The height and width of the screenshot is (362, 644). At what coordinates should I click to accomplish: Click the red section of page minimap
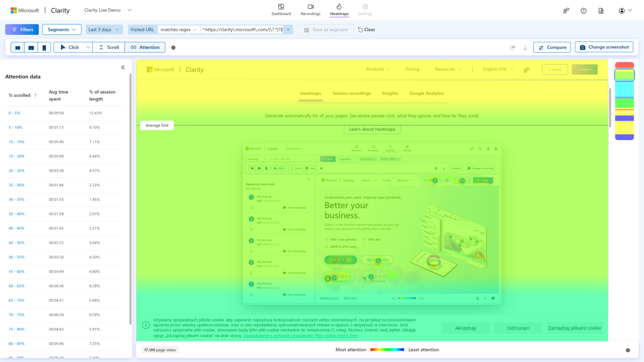[x=624, y=65]
